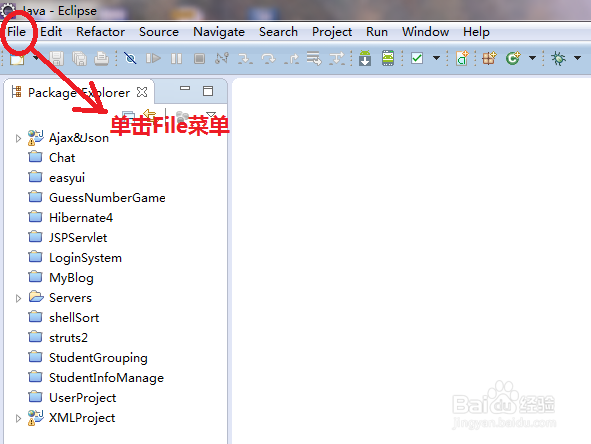591x444 pixels.
Task: Open the Source menu
Action: tap(159, 32)
